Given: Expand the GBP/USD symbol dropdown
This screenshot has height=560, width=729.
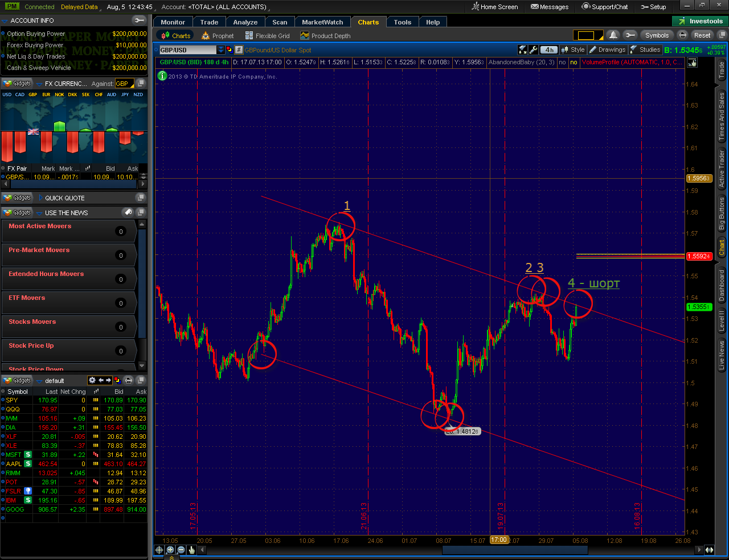Looking at the screenshot, I should (221, 50).
